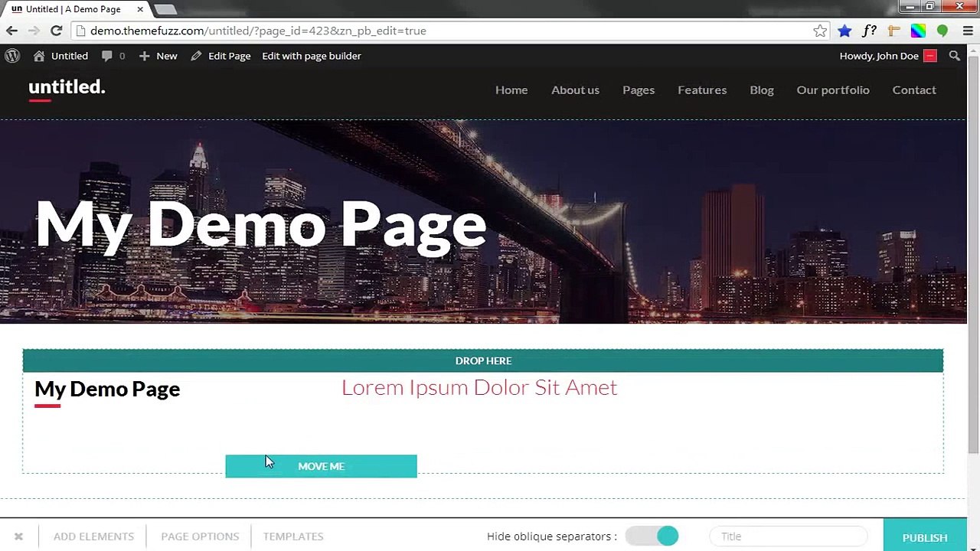The image size is (980, 551).
Task: Bookmark page with the star outline icon
Action: point(820,31)
